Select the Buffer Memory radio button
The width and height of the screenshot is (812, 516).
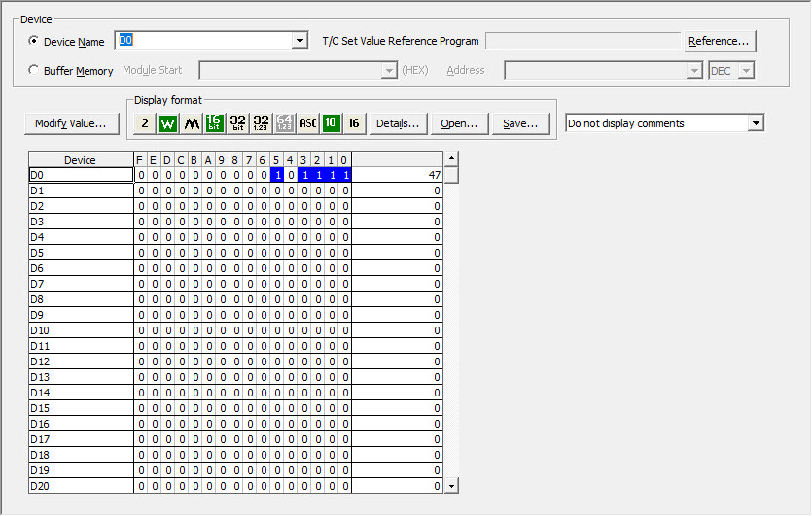[34, 70]
